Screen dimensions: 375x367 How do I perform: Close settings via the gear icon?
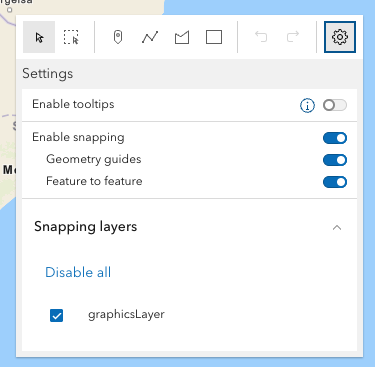tap(340, 37)
